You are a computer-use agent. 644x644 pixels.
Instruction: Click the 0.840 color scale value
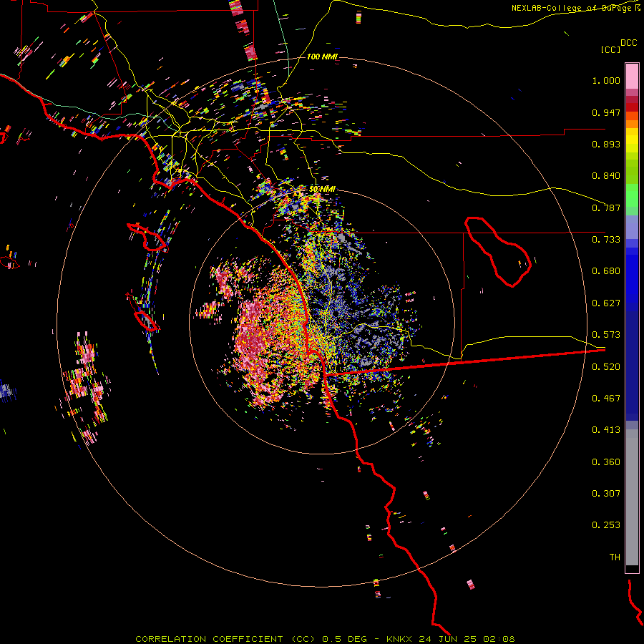click(x=606, y=176)
